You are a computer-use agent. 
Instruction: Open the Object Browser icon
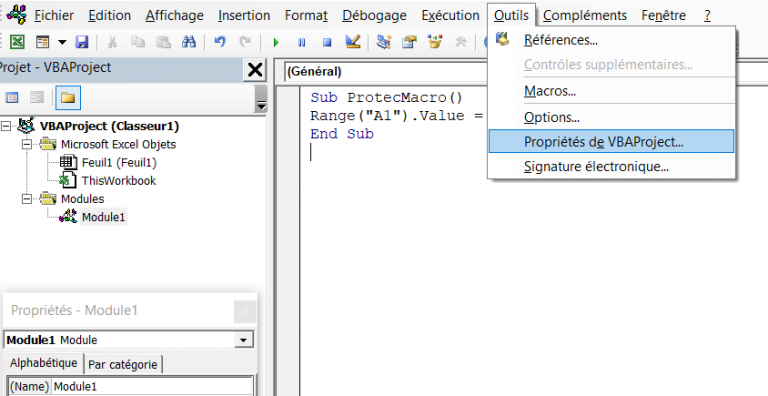point(434,42)
